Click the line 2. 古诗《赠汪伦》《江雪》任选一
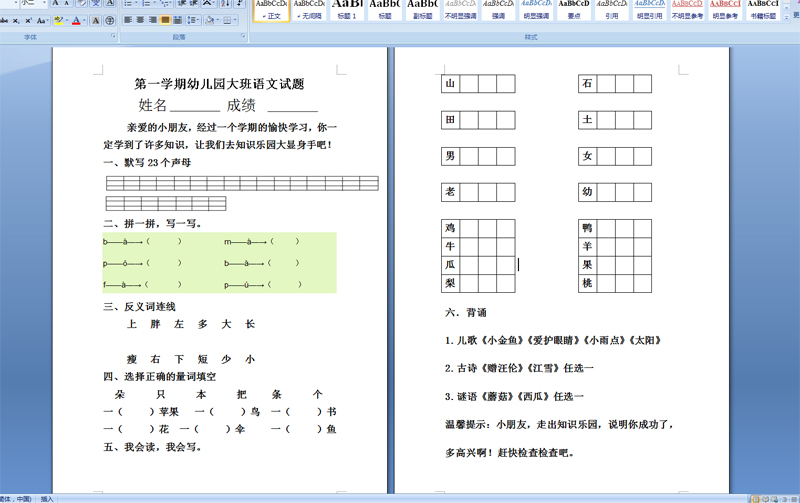This screenshot has width=800, height=503. 519,368
